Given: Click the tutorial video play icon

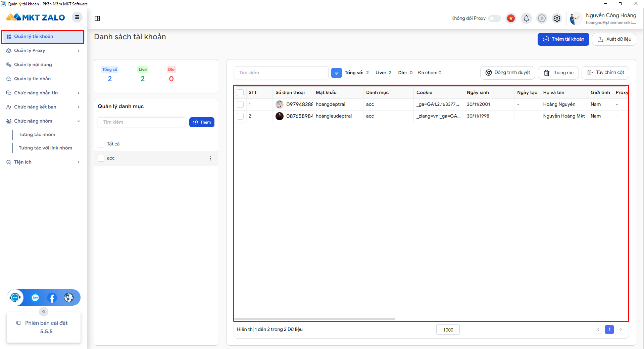Looking at the screenshot, I should coord(542,18).
